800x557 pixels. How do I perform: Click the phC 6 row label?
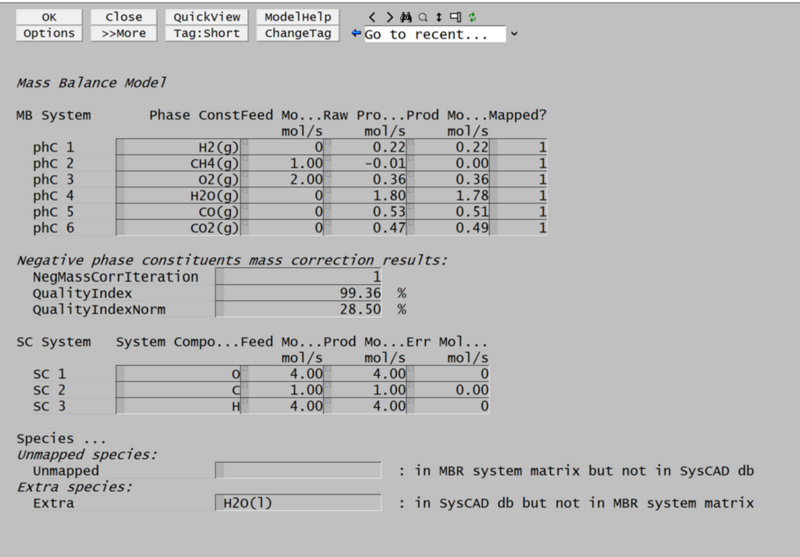click(54, 228)
